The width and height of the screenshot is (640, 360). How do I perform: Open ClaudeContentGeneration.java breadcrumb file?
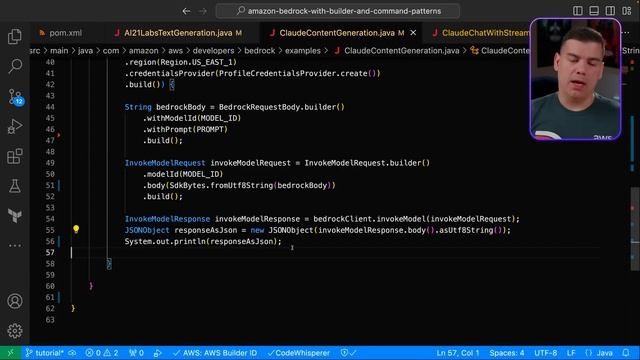coord(397,51)
